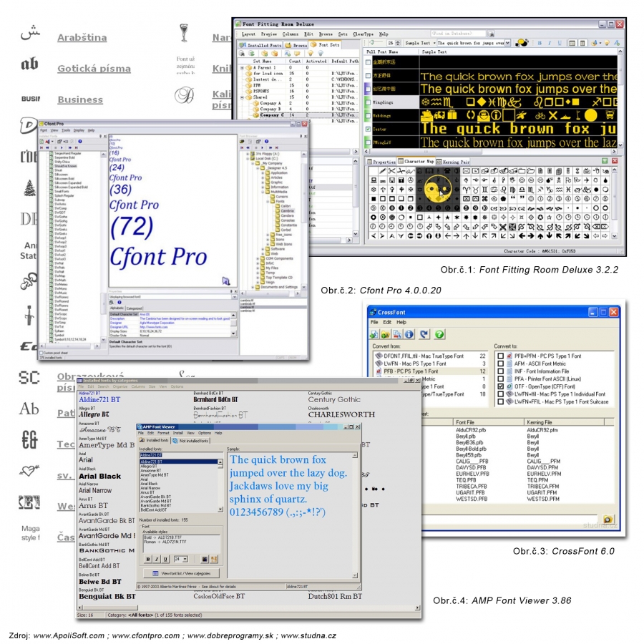Click Properties tab in Font Fitting Room

pos(381,162)
